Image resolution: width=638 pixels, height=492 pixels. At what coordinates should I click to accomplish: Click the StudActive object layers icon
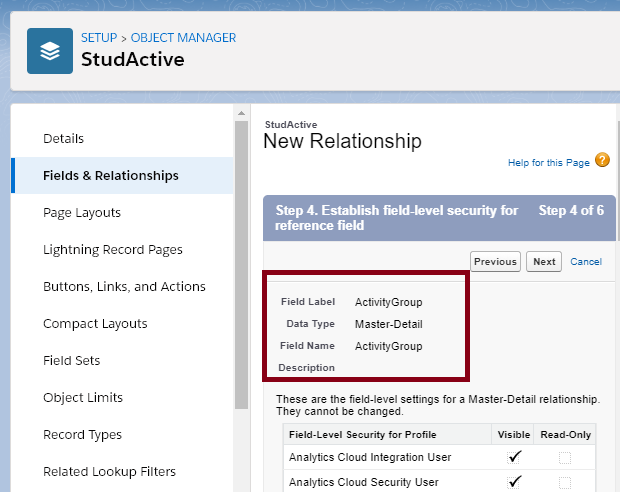(x=50, y=51)
